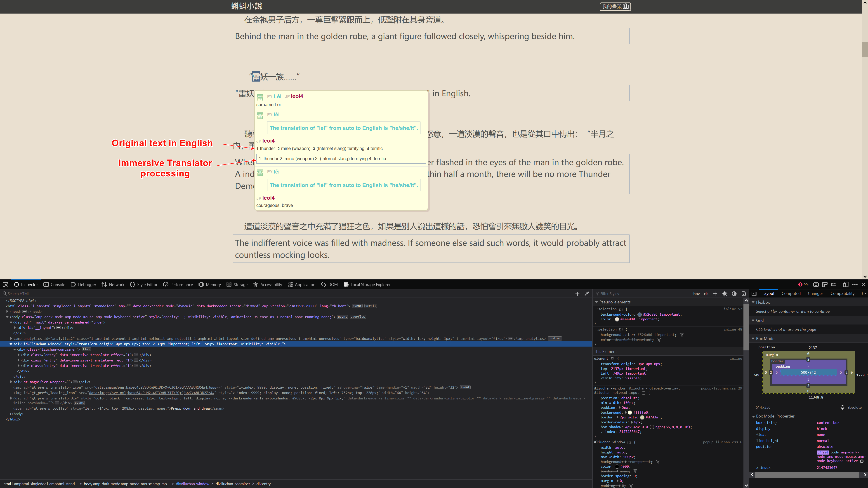Click the 我的書架 bookshelf button
The height and width of the screenshot is (488, 868).
click(615, 7)
